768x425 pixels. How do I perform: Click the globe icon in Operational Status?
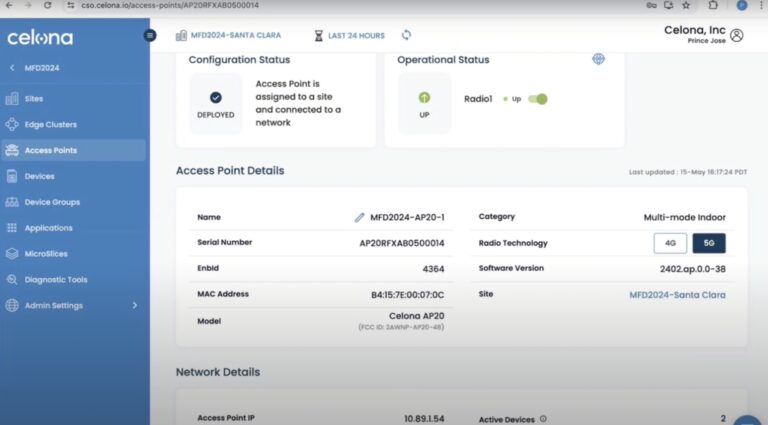[598, 59]
